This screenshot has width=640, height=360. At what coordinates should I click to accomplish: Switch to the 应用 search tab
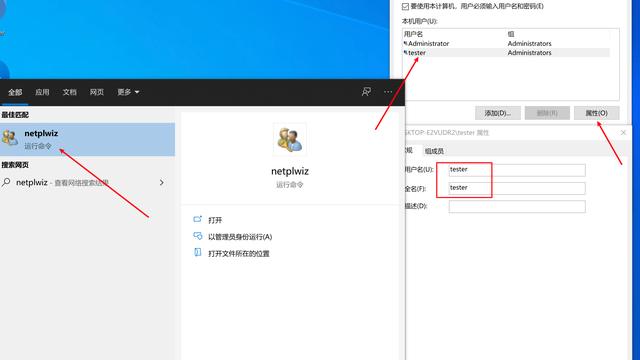[42, 92]
